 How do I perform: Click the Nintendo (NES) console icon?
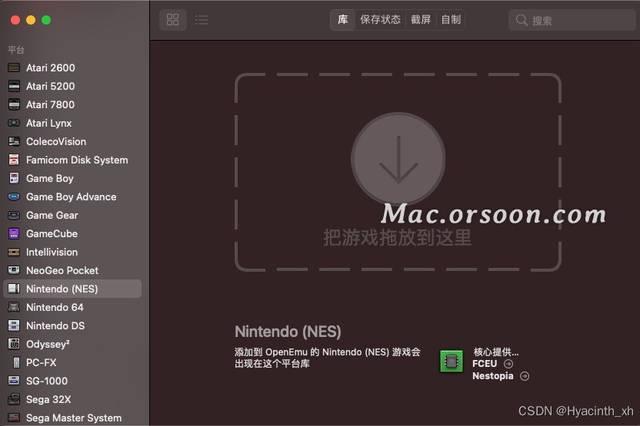pos(14,288)
